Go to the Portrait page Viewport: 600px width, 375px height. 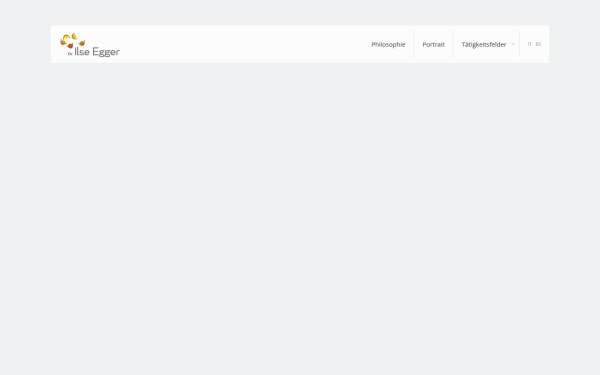point(433,44)
